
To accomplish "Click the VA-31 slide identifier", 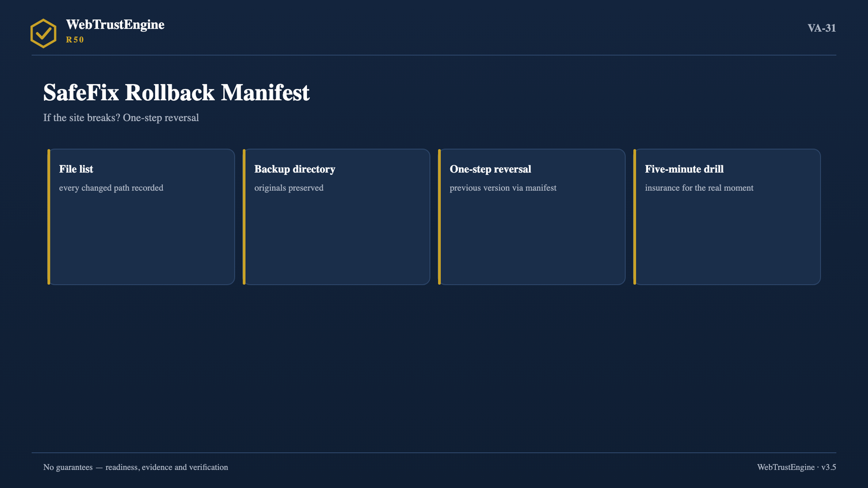I will (x=821, y=28).
